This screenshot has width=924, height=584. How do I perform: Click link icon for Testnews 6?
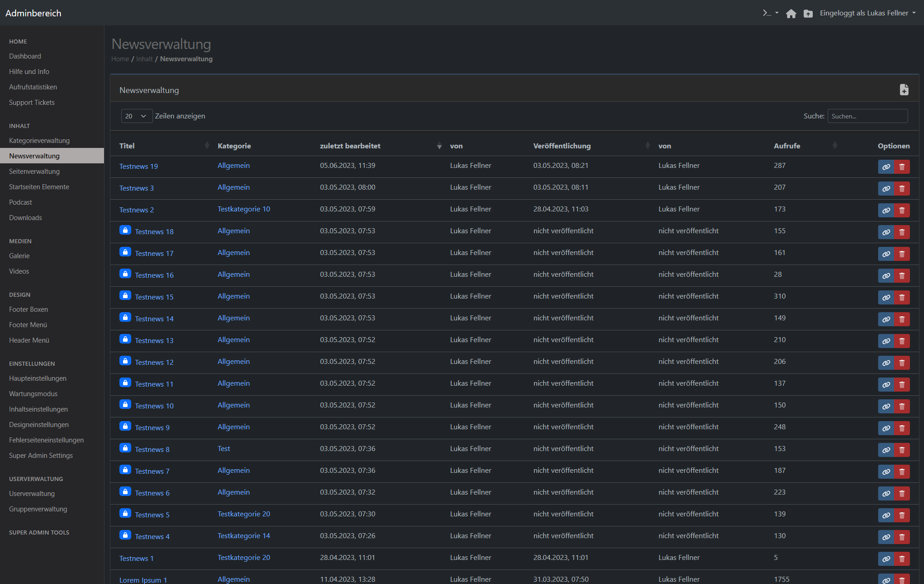click(x=886, y=494)
